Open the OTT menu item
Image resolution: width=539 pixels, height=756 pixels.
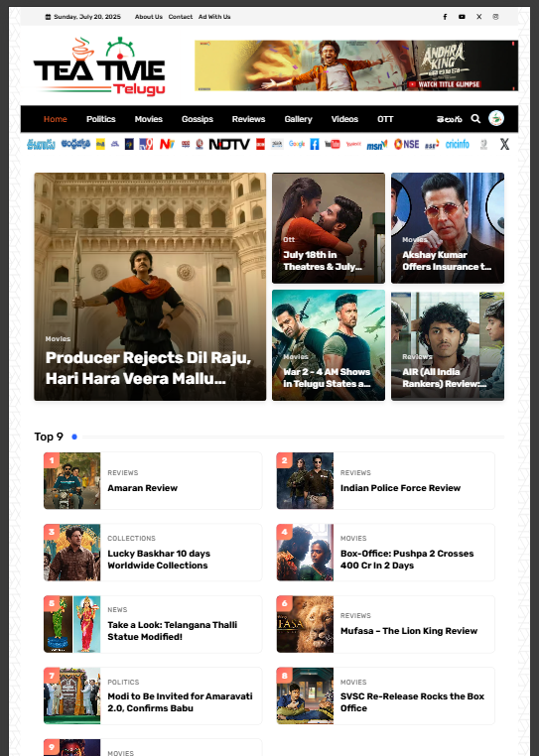pyautogui.click(x=385, y=119)
